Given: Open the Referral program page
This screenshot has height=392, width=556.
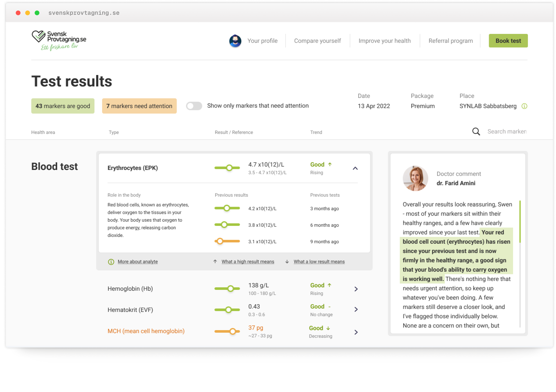Looking at the screenshot, I should pos(451,41).
